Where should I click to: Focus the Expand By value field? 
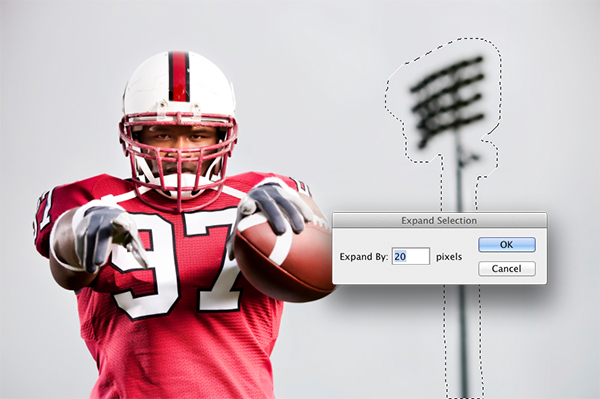pos(411,256)
